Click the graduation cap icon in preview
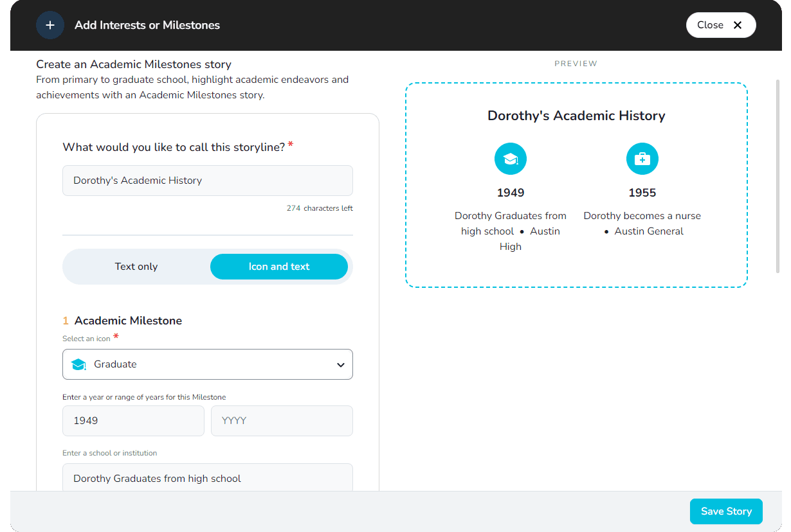Screen dimensions: 791x532 pos(511,159)
